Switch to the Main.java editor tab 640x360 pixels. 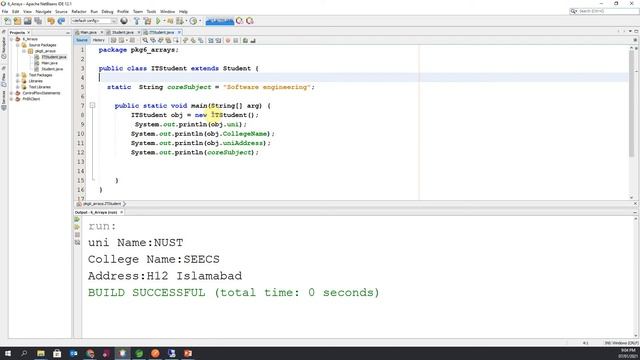click(88, 32)
